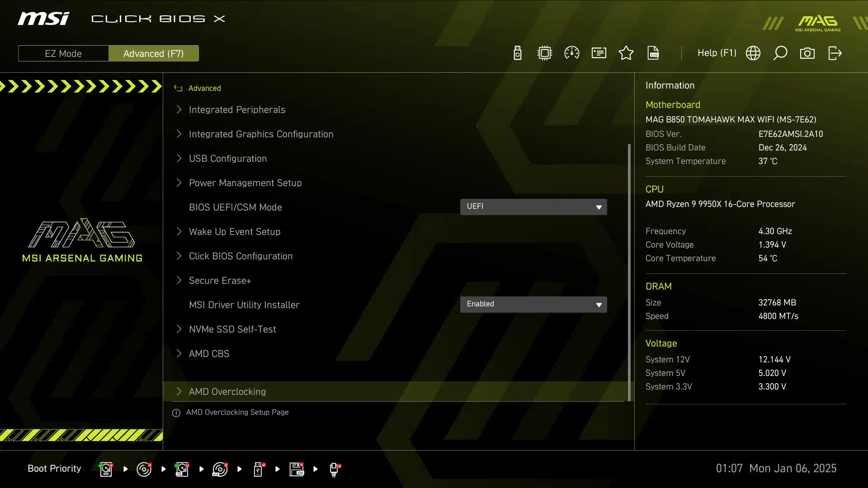
Task: Select the optical disc boot device icon
Action: (144, 469)
